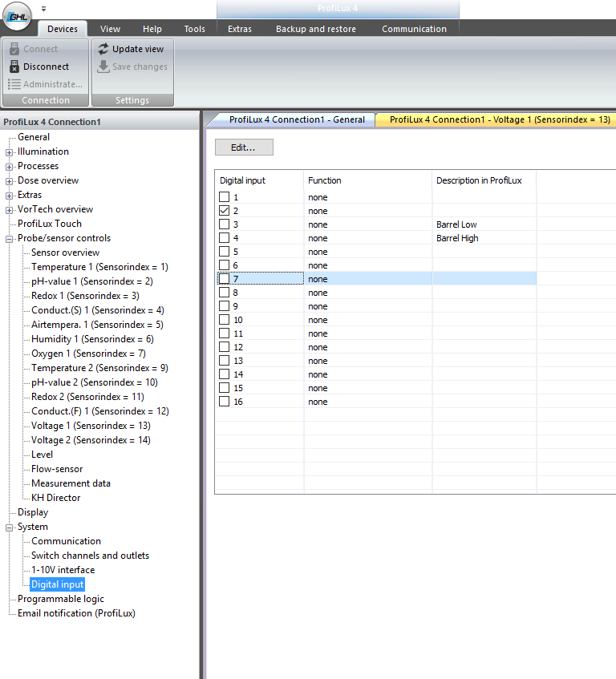616x679 pixels.
Task: Click the Save changes download icon
Action: (103, 67)
